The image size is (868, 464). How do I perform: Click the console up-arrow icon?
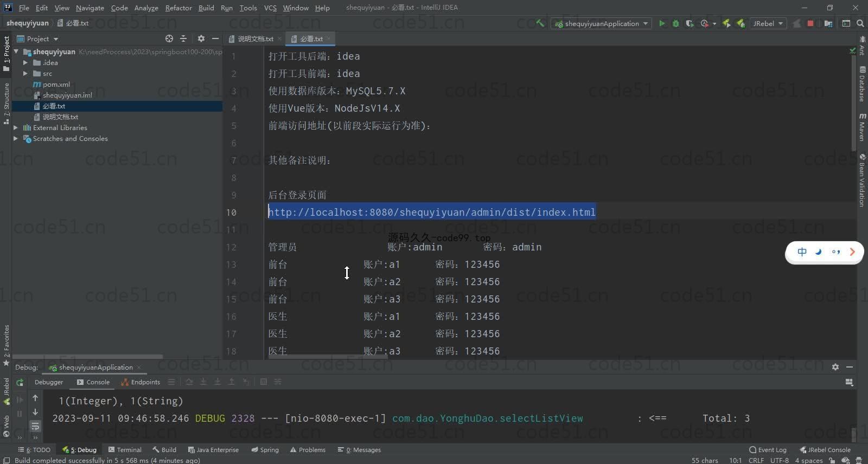[x=35, y=398]
